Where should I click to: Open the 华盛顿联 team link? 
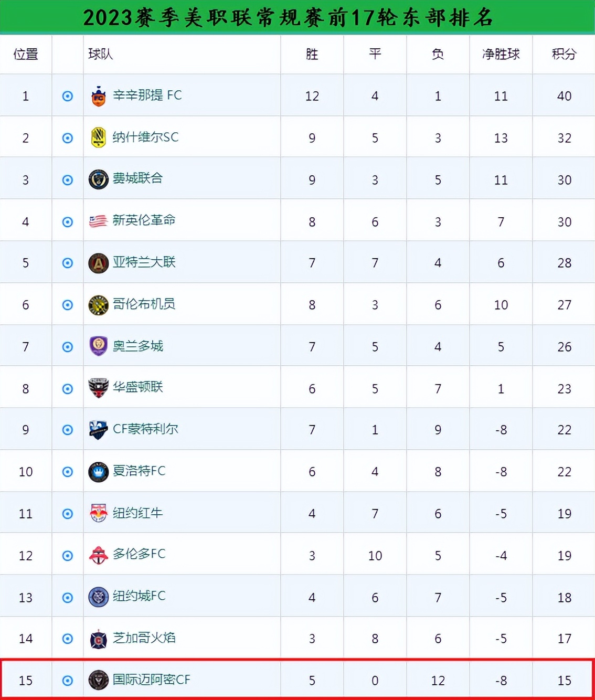(138, 387)
